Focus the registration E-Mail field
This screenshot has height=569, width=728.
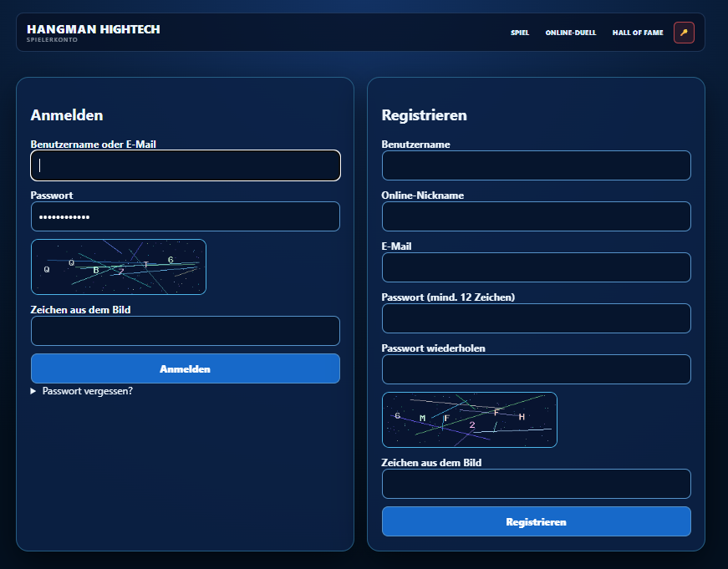[537, 267]
